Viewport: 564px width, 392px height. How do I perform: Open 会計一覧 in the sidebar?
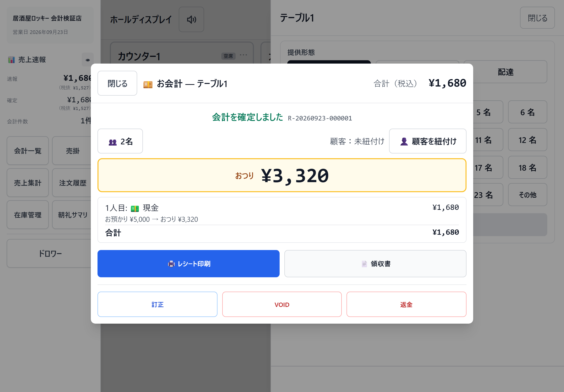[x=28, y=151]
